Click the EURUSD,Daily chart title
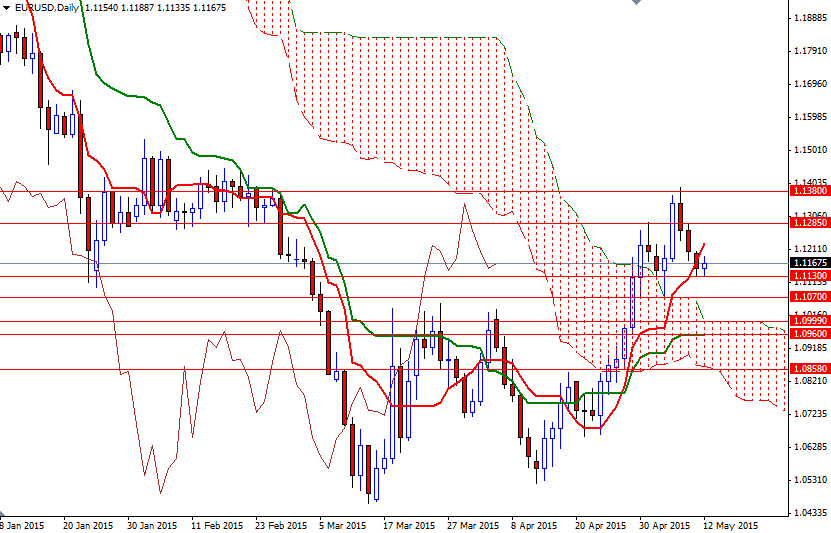This screenshot has height=533, width=831. (x=47, y=8)
